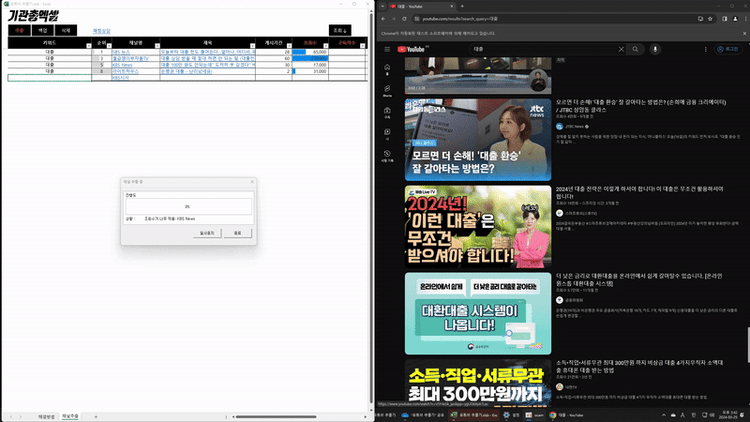Clear the YouTube search box with X
The height and width of the screenshot is (422, 750).
(x=621, y=49)
